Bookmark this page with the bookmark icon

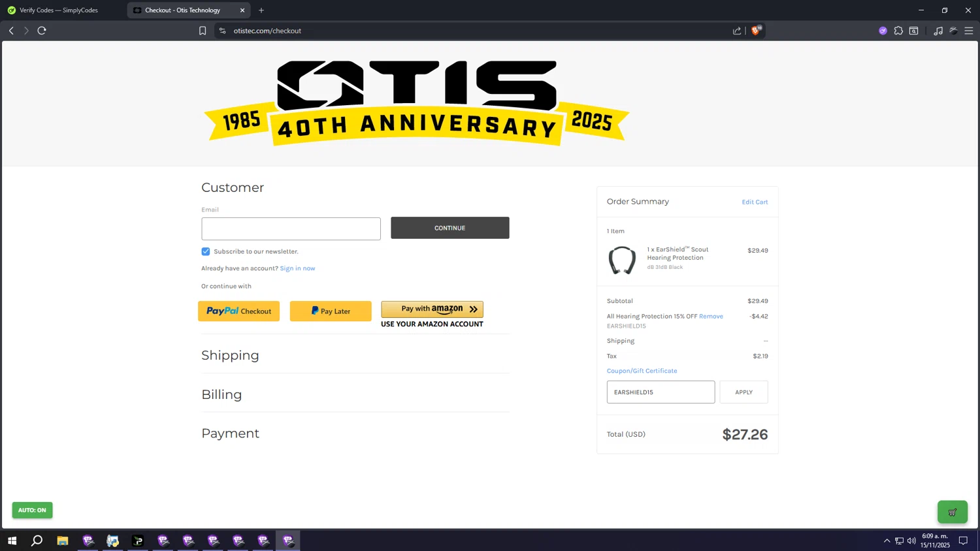coord(203,31)
